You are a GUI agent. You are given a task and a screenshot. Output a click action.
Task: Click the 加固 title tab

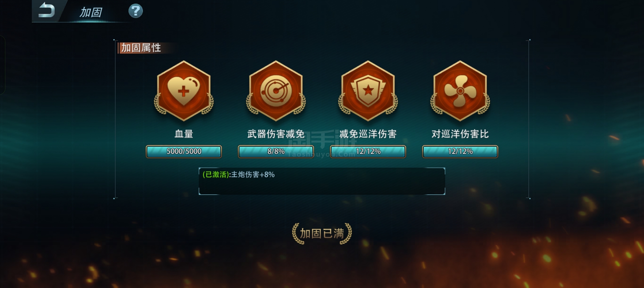point(91,12)
